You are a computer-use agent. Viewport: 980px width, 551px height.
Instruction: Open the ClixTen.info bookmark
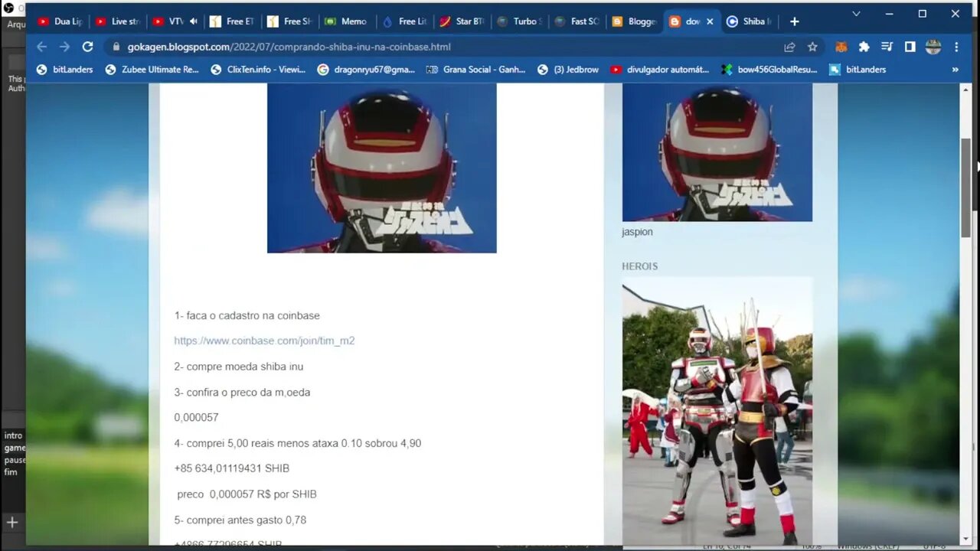(258, 70)
